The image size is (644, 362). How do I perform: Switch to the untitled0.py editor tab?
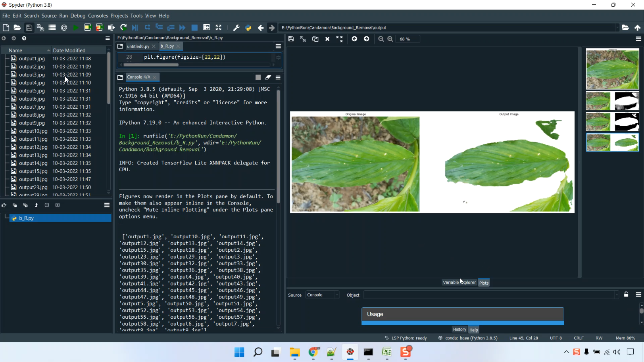pos(138,46)
